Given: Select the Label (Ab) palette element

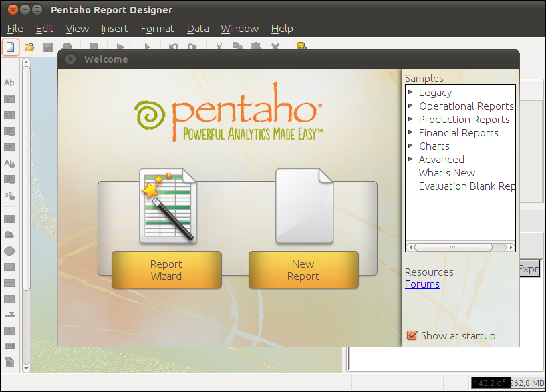Looking at the screenshot, I should [x=9, y=83].
